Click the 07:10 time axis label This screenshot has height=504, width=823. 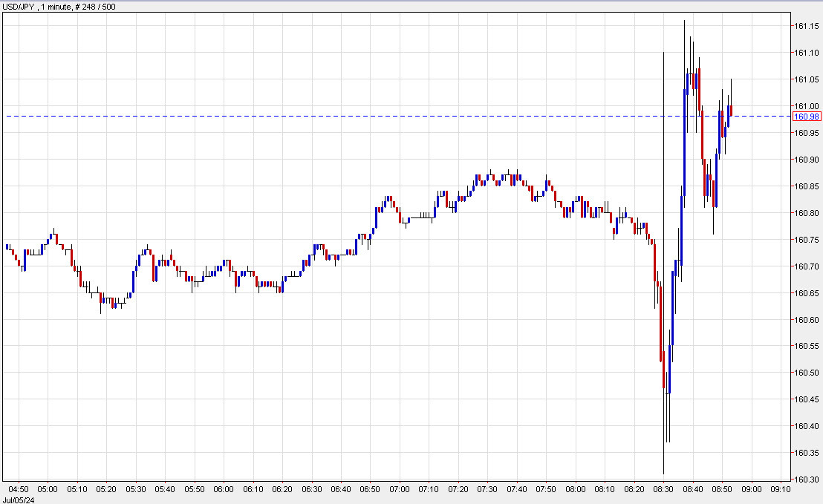coord(429,489)
